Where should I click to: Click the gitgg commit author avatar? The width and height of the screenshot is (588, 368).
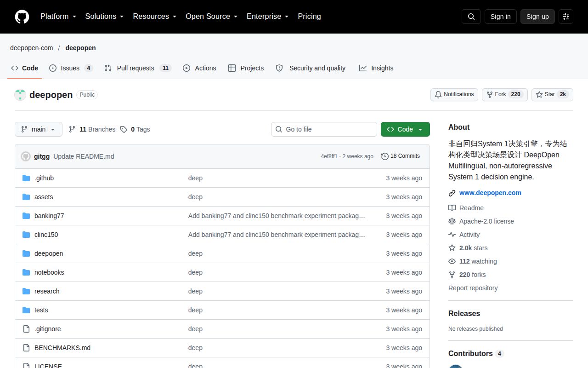26,156
